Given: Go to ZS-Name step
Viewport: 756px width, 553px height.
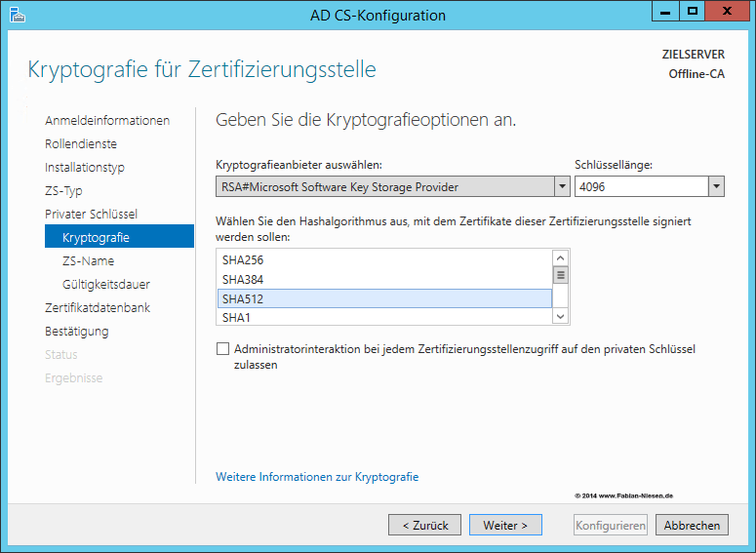Looking at the screenshot, I should 88,260.
